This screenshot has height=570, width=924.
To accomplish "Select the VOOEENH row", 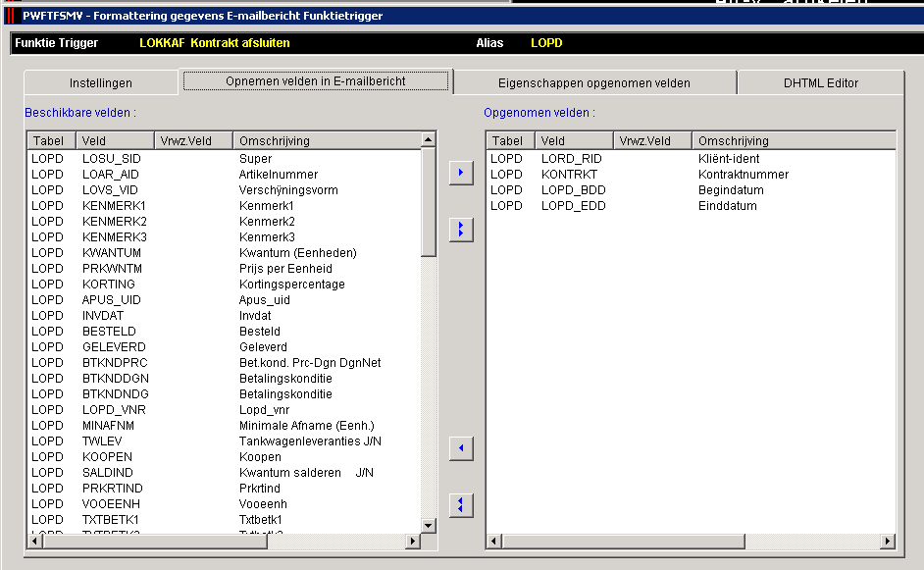I will click(x=224, y=504).
